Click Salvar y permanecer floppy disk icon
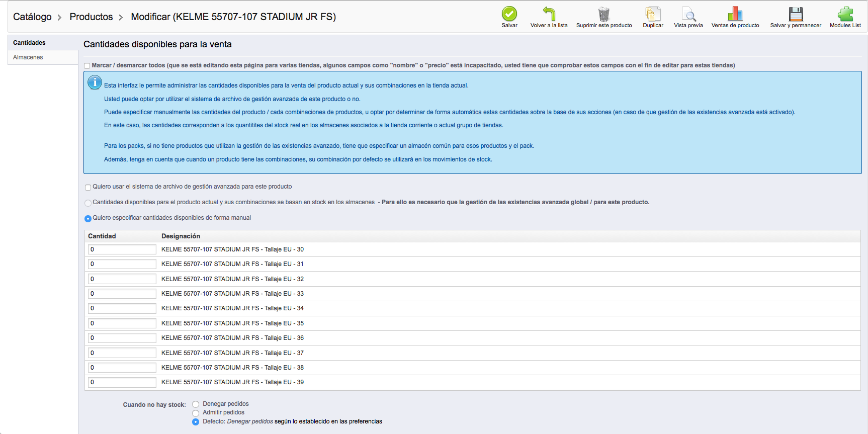Screen dimensions: 868x434 point(796,14)
